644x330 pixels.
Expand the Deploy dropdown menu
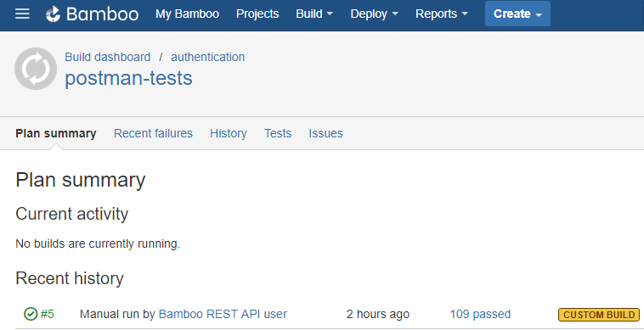(x=374, y=14)
